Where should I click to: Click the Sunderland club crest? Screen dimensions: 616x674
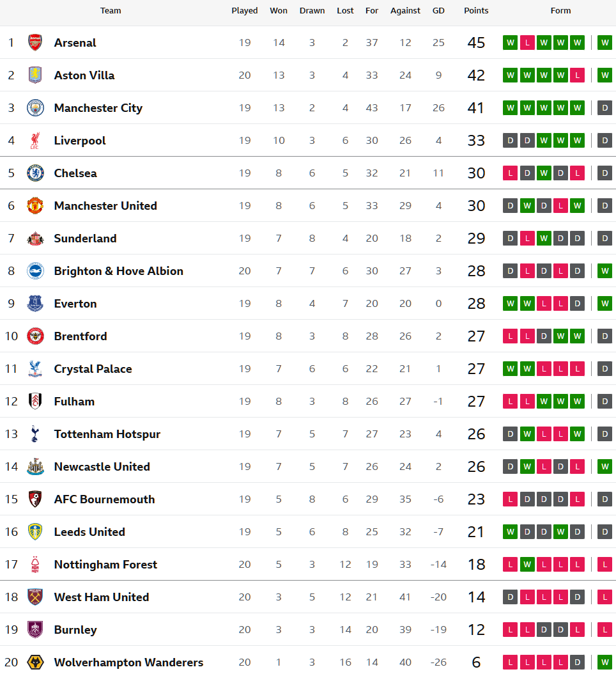click(x=35, y=239)
